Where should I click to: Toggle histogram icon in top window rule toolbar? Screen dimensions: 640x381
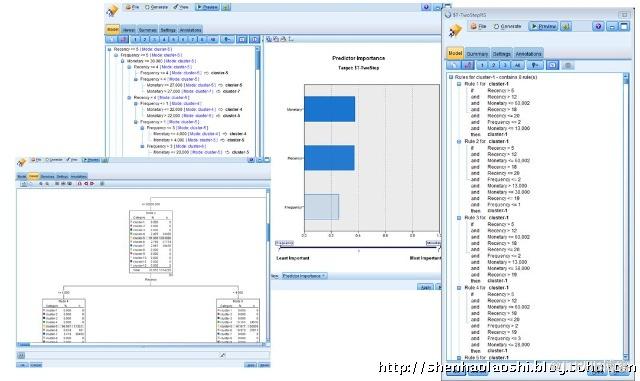pyautogui.click(x=123, y=40)
